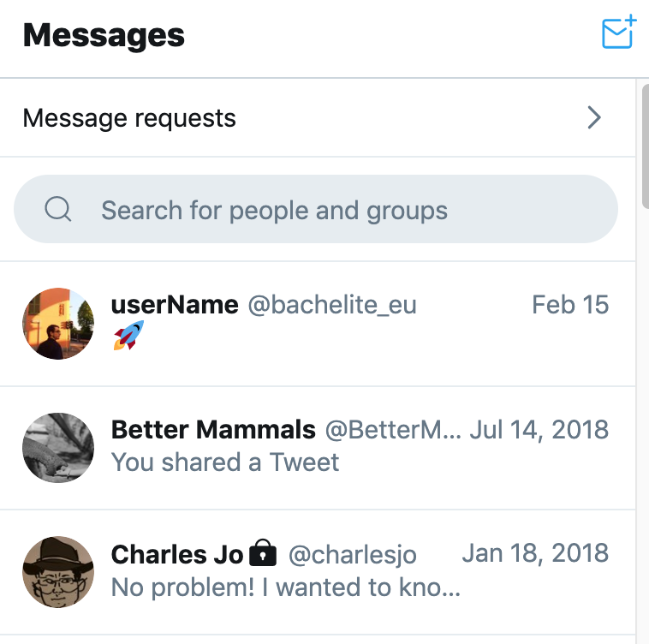Click the Feb 15 timestamp
The width and height of the screenshot is (649, 644).
coord(570,305)
